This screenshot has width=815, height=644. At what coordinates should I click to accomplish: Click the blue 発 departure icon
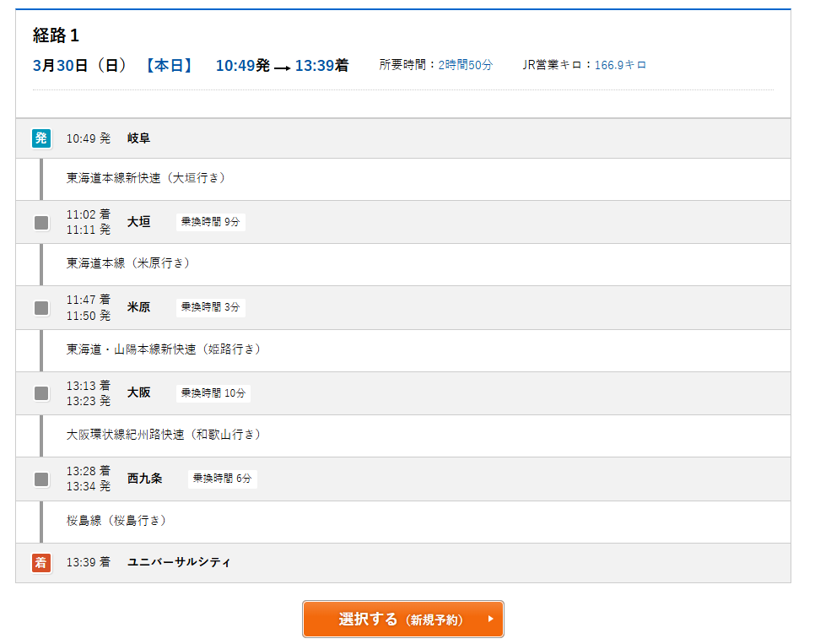(x=41, y=138)
